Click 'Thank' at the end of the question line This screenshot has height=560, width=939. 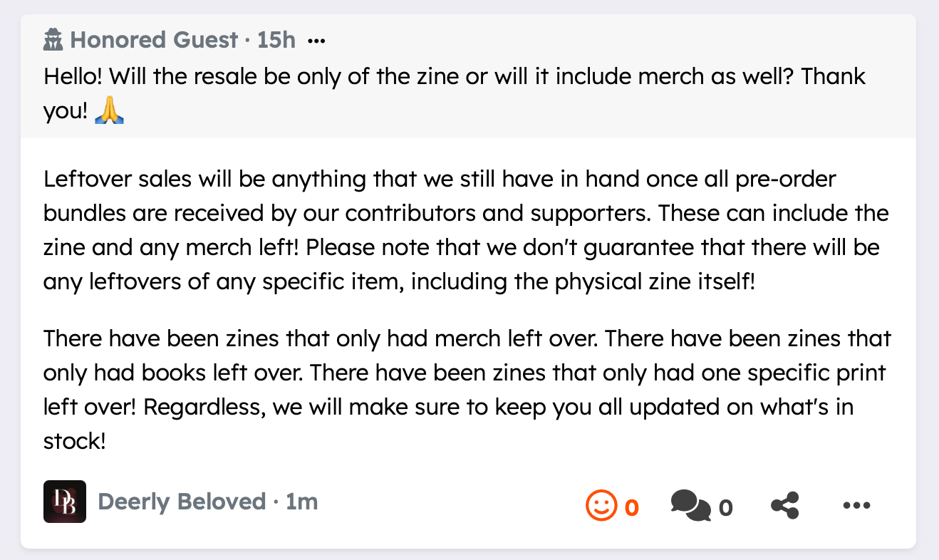833,76
